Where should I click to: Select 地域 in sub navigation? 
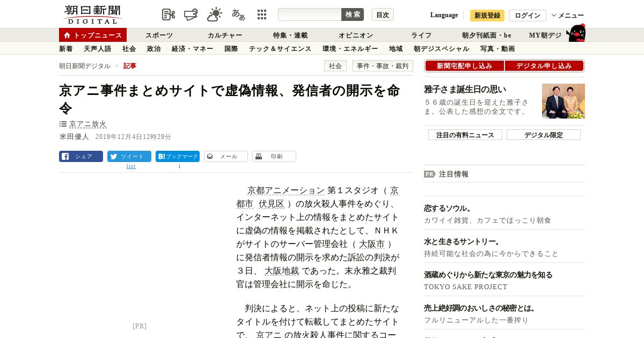point(396,49)
